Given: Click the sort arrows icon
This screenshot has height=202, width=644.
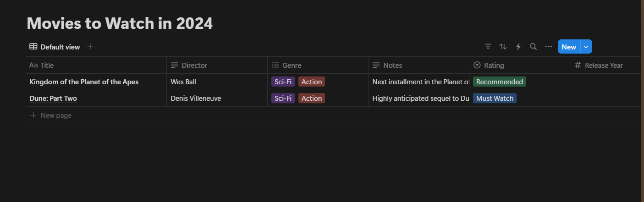Looking at the screenshot, I should coord(503,47).
